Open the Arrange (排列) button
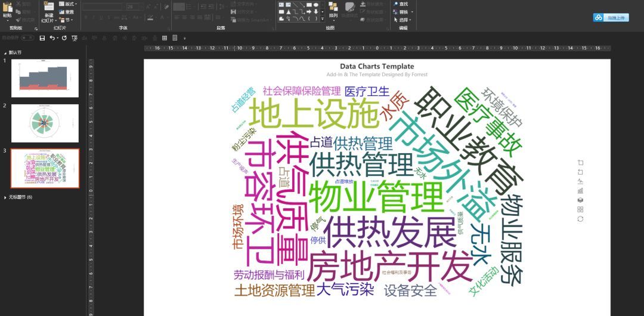The width and height of the screenshot is (644, 316). pyautogui.click(x=333, y=10)
